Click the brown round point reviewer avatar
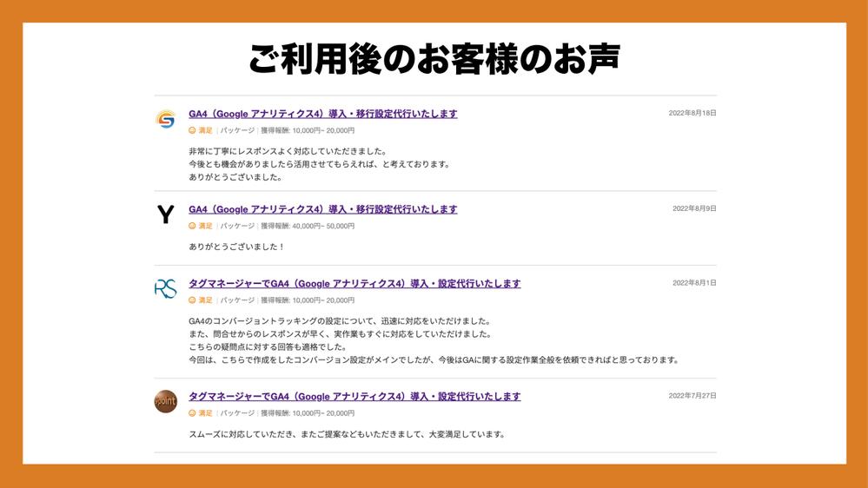The image size is (868, 488). pyautogui.click(x=165, y=401)
